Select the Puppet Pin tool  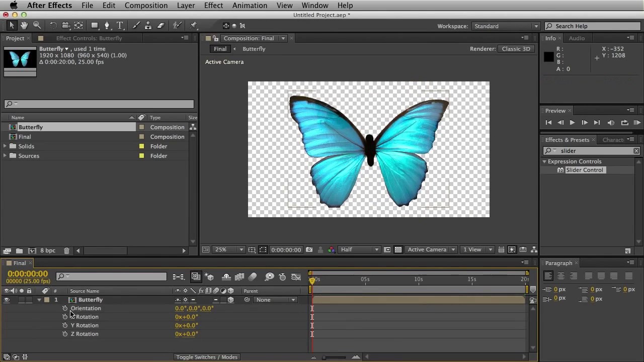click(194, 25)
